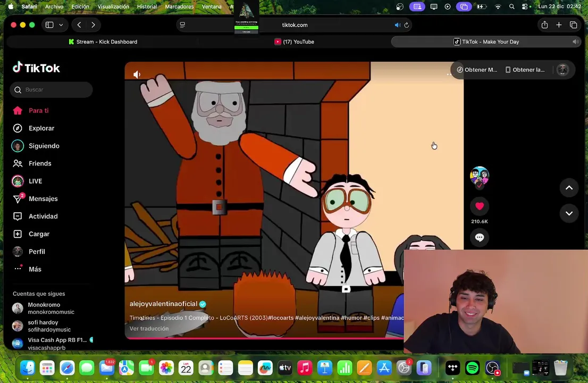Open Monokromo account
Screen dimensions: 588x383
click(x=51, y=308)
